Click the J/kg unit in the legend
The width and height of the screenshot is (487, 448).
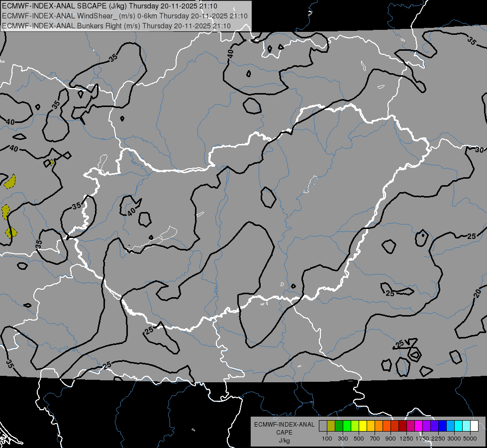[284, 441]
